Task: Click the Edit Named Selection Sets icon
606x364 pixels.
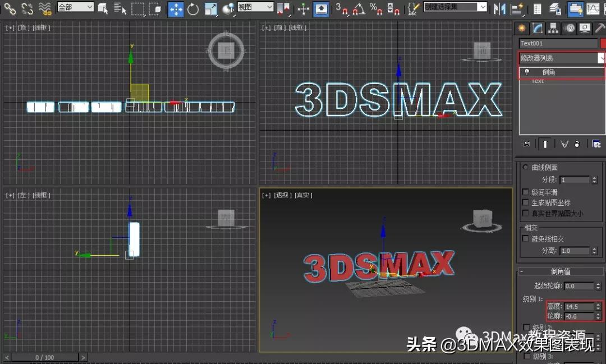Action: 414,8
